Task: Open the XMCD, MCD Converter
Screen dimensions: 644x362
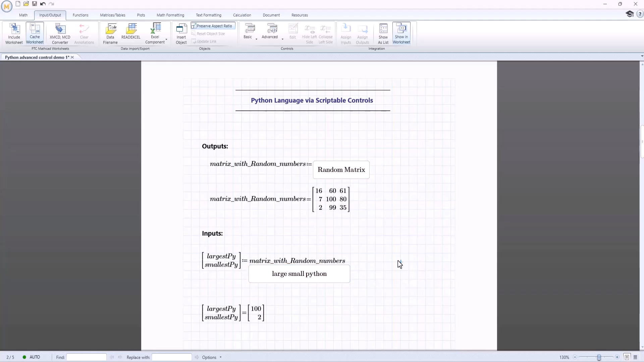Action: pos(59,34)
